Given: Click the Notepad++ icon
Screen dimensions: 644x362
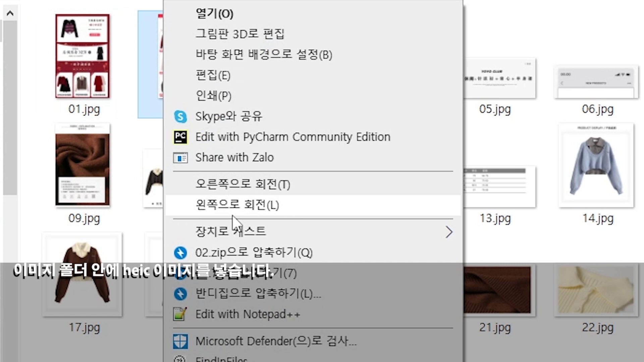Looking at the screenshot, I should (x=180, y=314).
